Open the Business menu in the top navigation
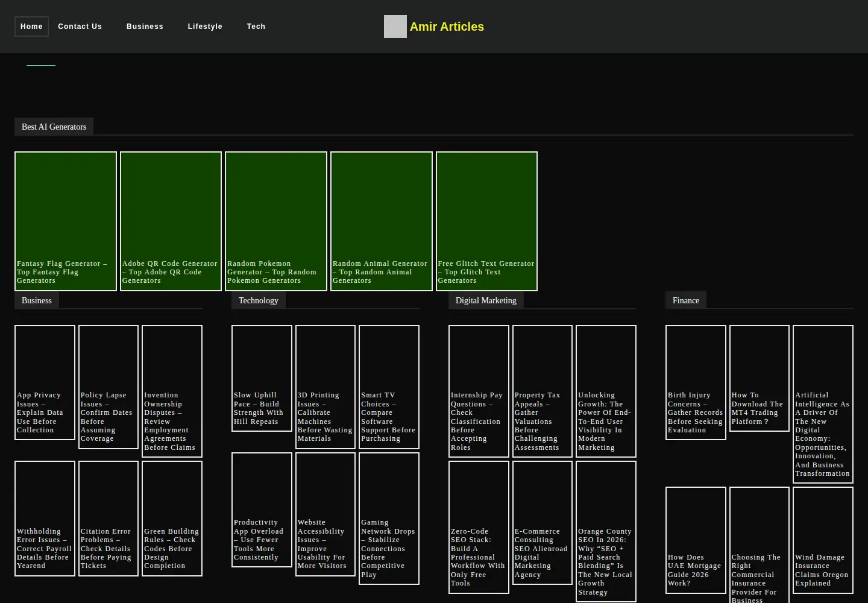 (145, 27)
